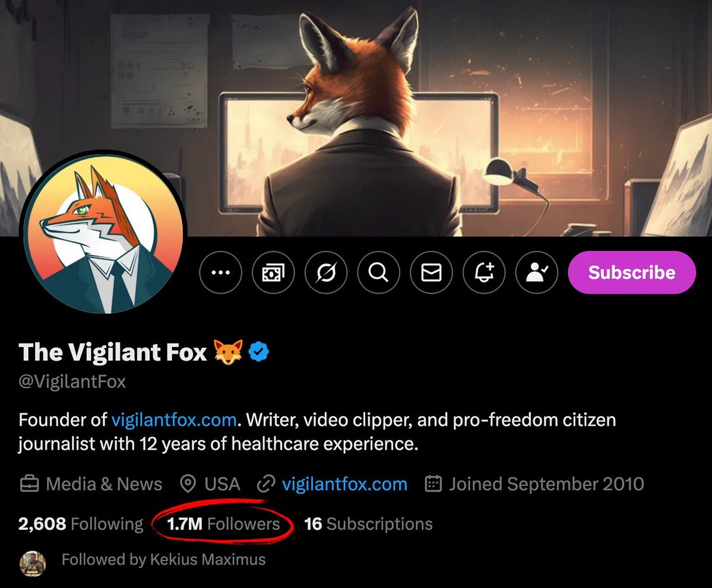Click the Kekius Maximus small avatar
This screenshot has width=712, height=588.
click(33, 563)
